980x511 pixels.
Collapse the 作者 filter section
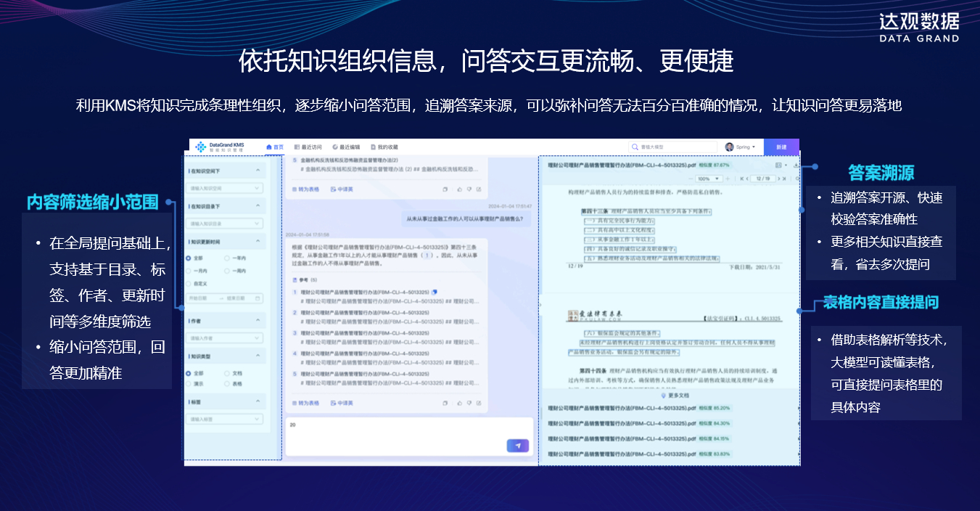pos(258,320)
